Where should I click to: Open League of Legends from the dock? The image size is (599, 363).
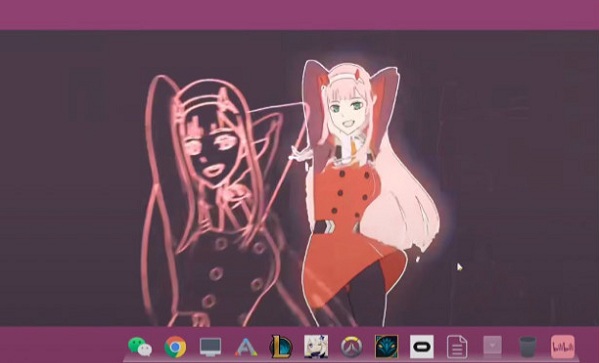pyautogui.click(x=281, y=347)
